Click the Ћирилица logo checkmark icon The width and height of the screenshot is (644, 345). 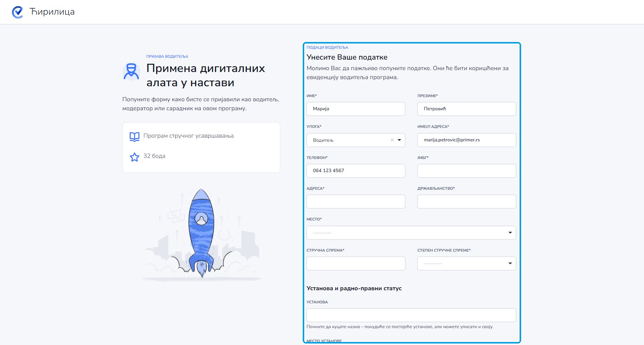(x=17, y=12)
